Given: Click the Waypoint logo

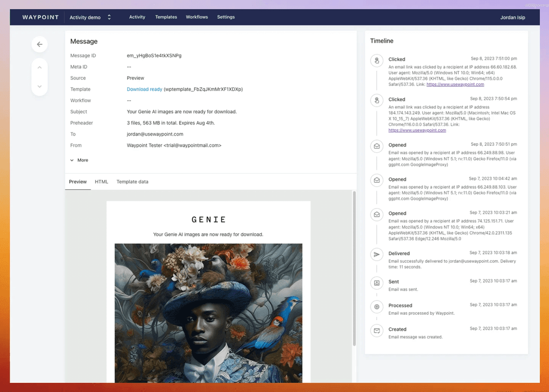Looking at the screenshot, I should point(40,17).
